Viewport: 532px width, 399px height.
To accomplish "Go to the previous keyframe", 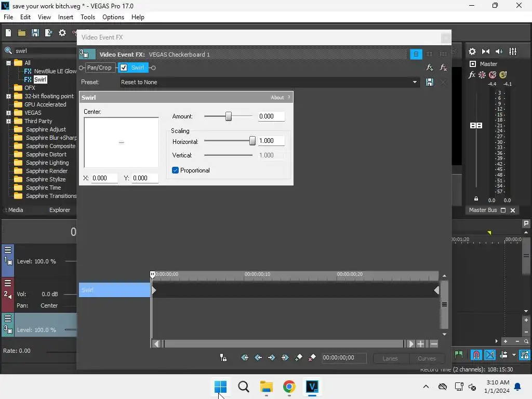I will coord(258,357).
